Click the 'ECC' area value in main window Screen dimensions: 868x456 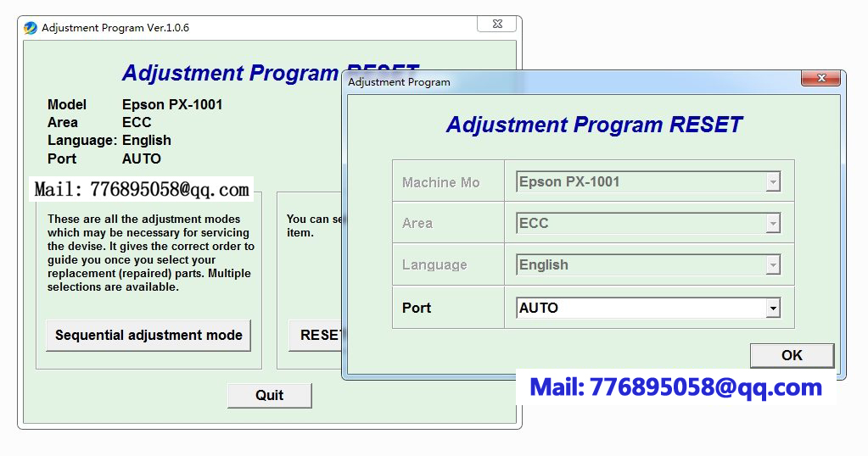[137, 122]
